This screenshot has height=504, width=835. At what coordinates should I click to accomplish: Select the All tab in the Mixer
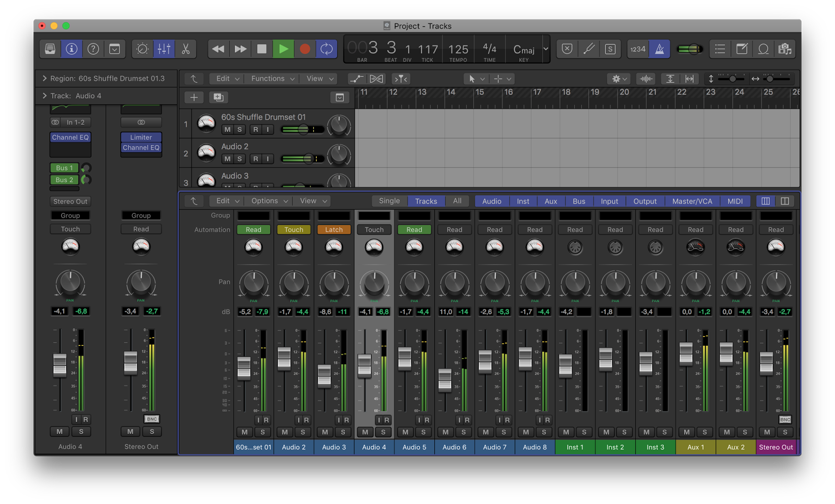457,200
